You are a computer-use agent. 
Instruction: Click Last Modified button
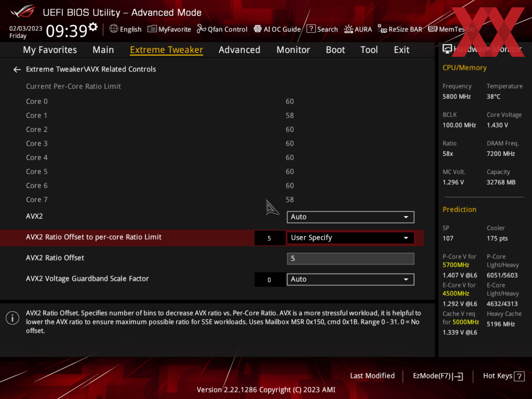(x=372, y=376)
